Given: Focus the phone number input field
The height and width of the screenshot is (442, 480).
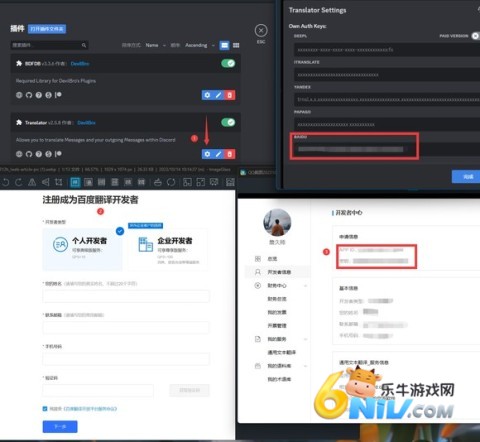Looking at the screenshot, I should pyautogui.click(x=126, y=359).
